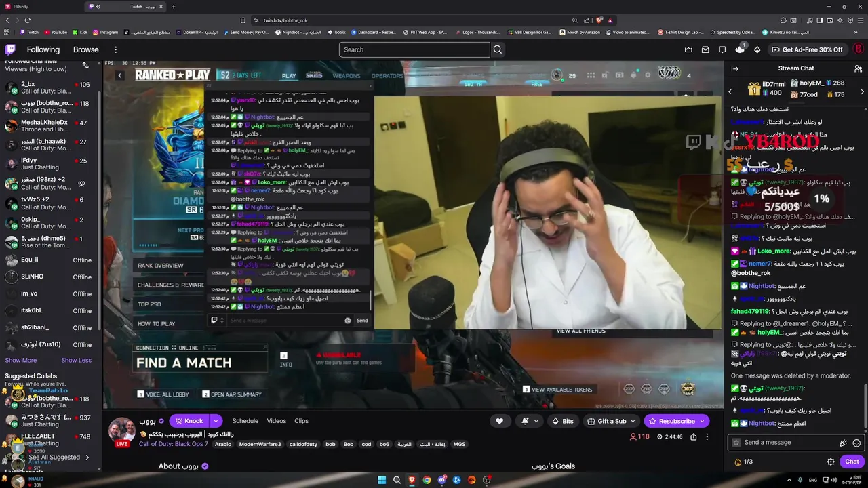Click the Twitch search input field

pos(414,49)
